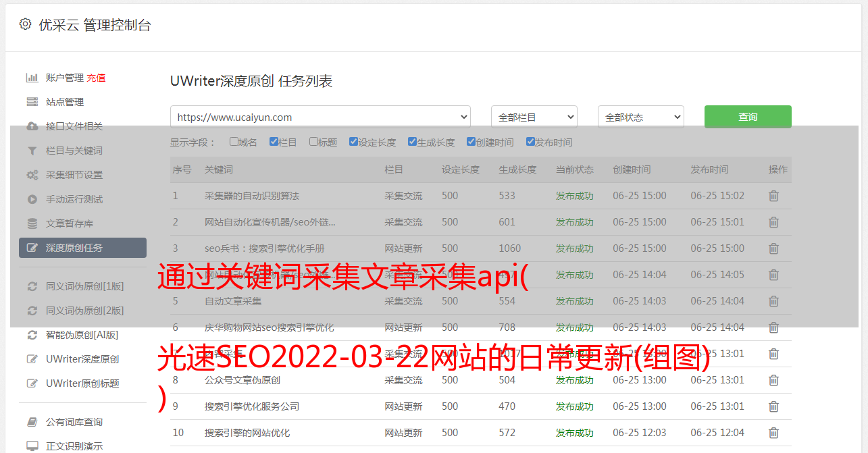This screenshot has height=453, width=868.
Task: Open 智能伪原创[AI版] in the sidebar
Action: (82, 335)
